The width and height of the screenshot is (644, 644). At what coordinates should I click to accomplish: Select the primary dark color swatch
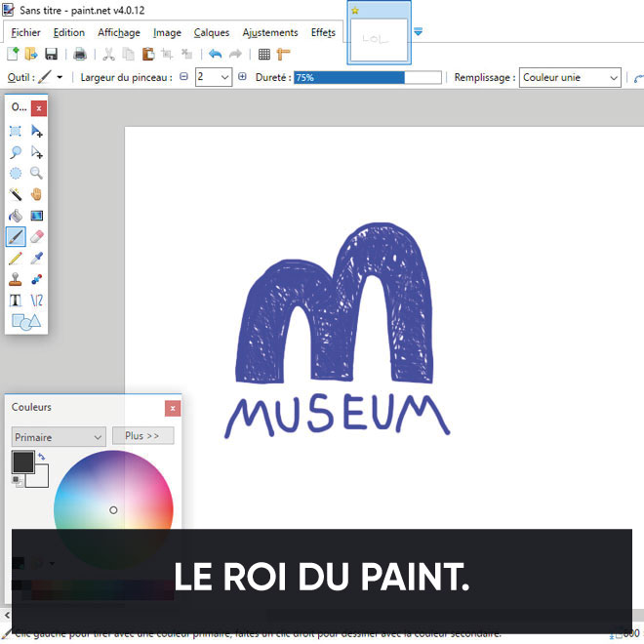(x=23, y=463)
